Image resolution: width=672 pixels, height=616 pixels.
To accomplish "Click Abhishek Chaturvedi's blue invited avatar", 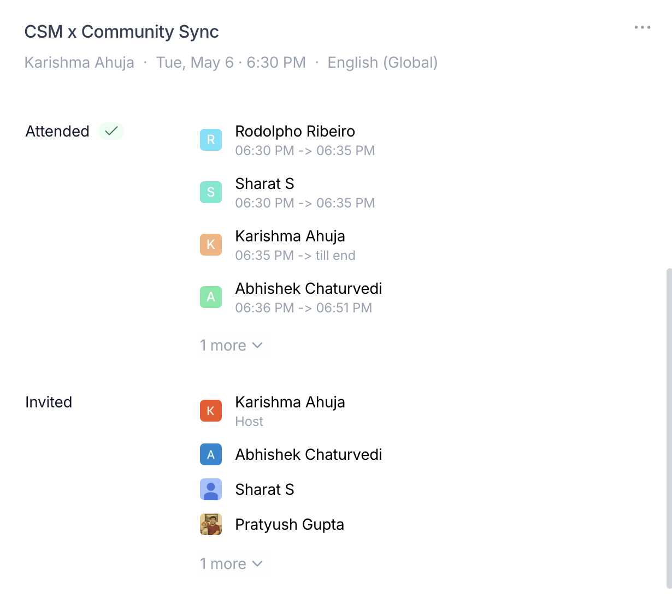I will coord(211,454).
